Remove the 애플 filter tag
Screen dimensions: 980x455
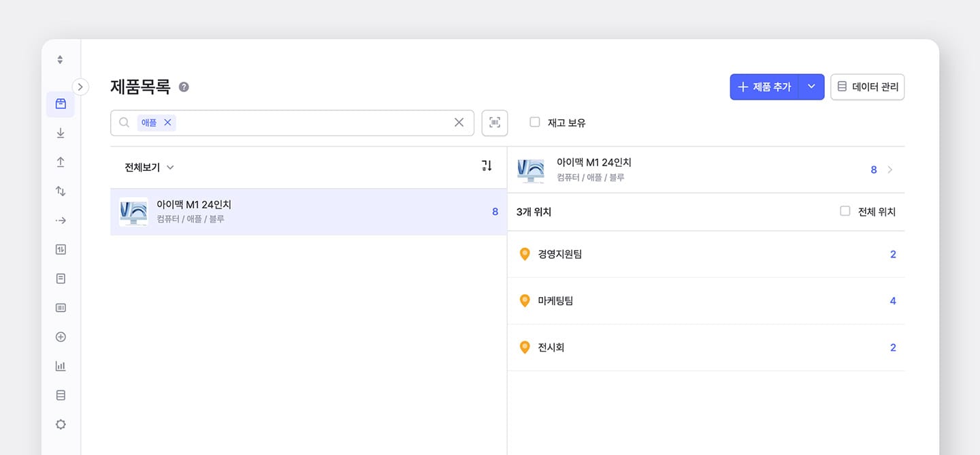pyautogui.click(x=167, y=123)
